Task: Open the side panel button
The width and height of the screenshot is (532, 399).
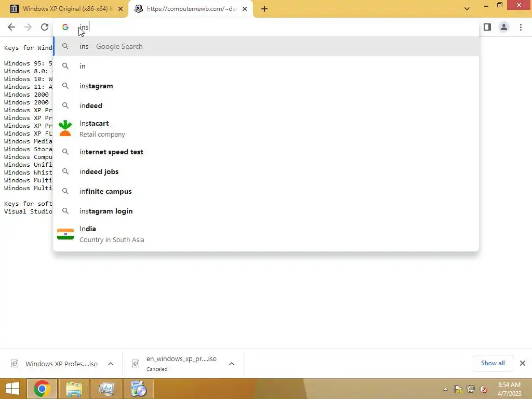Action: [x=487, y=27]
